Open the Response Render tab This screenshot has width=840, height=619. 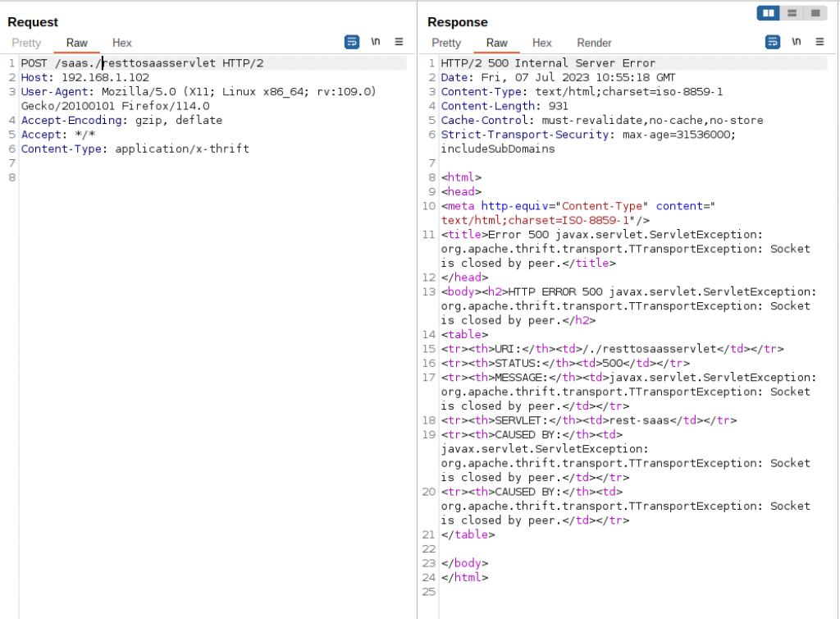click(594, 43)
